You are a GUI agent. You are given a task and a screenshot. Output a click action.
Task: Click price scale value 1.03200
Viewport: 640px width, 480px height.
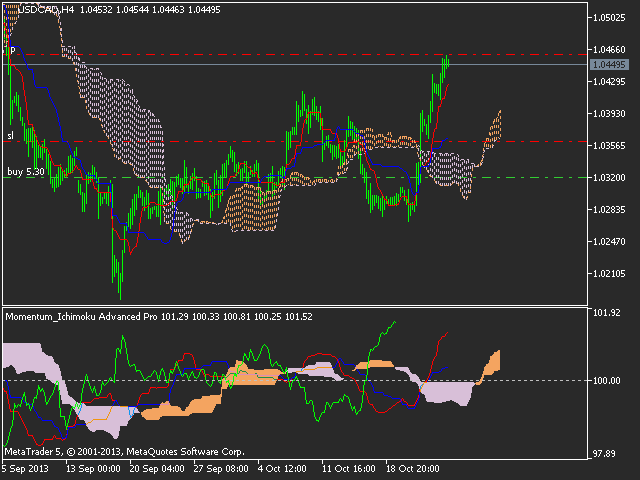[x=609, y=178]
